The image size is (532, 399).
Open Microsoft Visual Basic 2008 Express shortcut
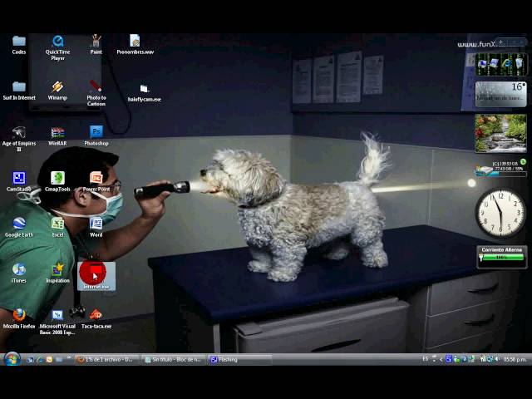pyautogui.click(x=57, y=323)
